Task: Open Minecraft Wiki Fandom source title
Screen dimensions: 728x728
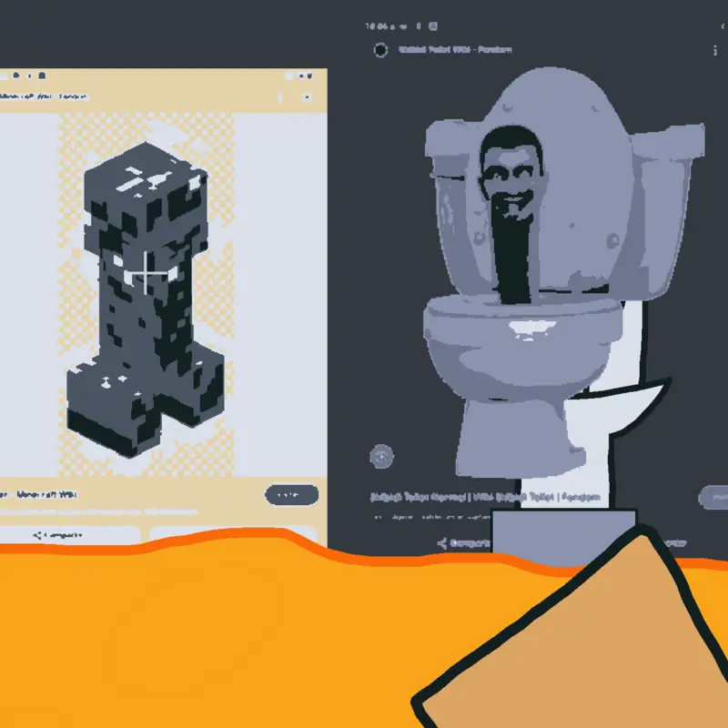Action: pos(43,96)
